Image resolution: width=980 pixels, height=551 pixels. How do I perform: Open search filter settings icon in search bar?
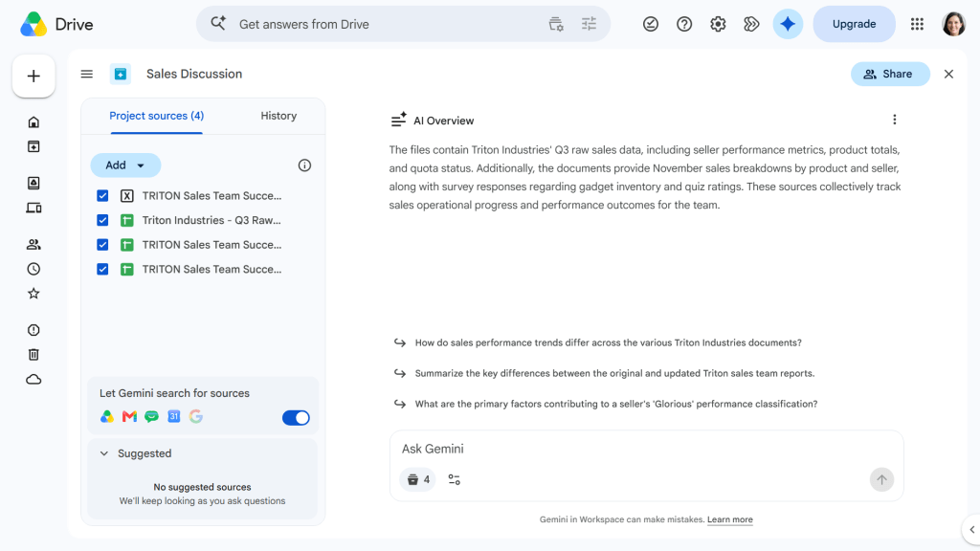click(556, 24)
